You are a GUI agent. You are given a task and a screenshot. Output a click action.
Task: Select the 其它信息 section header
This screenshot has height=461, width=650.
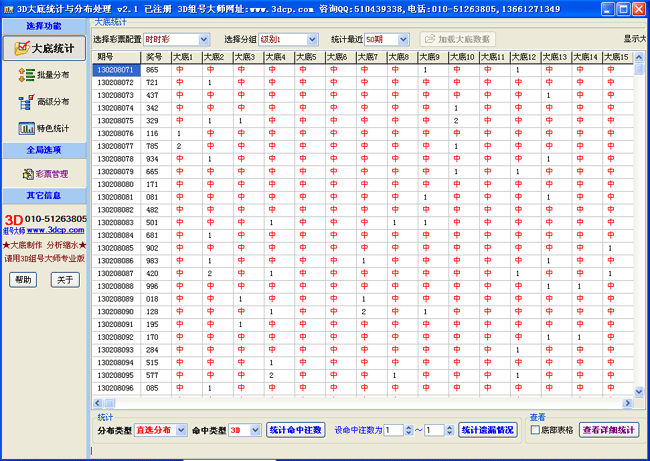tap(43, 196)
